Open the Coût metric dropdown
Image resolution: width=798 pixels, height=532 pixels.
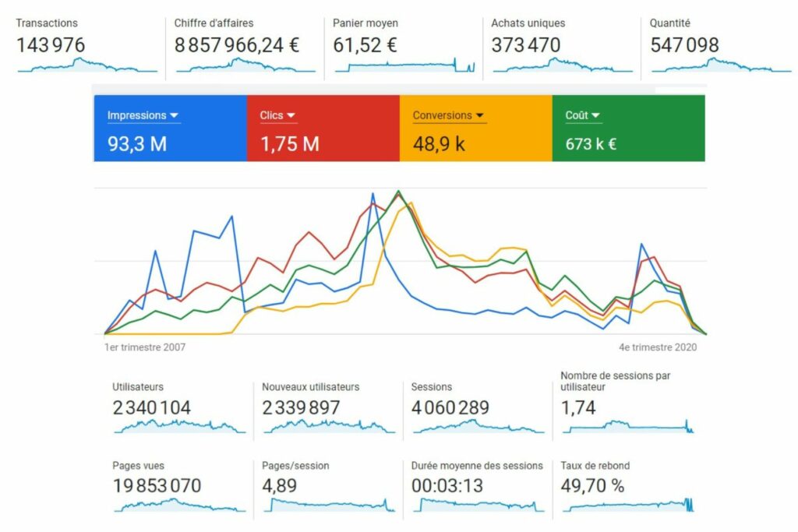(582, 115)
